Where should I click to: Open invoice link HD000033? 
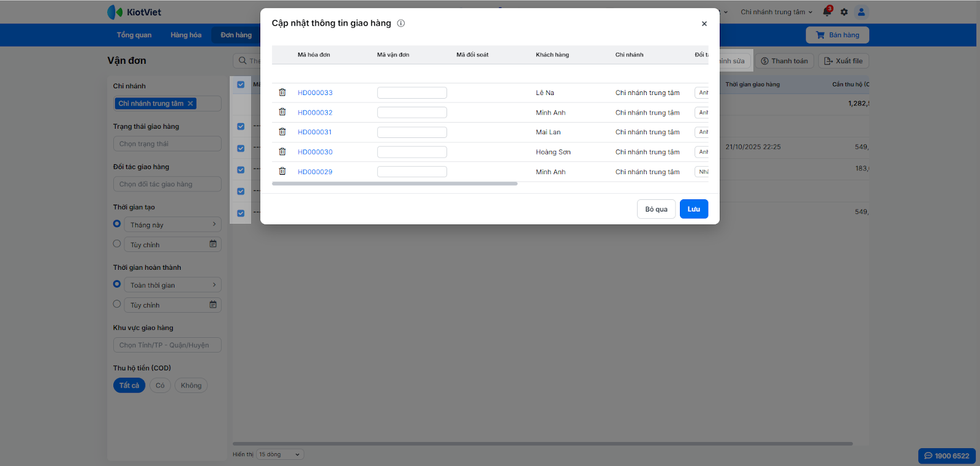point(315,93)
